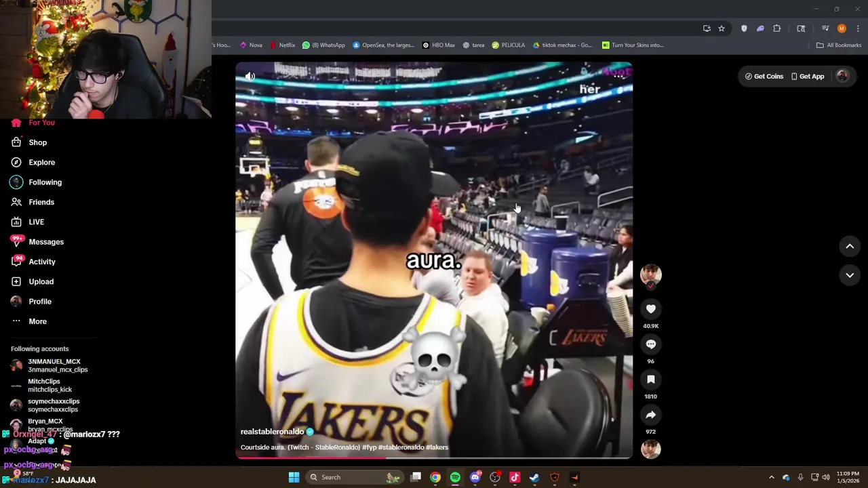Open the realstableronaldo username link
Image resolution: width=868 pixels, height=488 pixels.
[x=272, y=432]
